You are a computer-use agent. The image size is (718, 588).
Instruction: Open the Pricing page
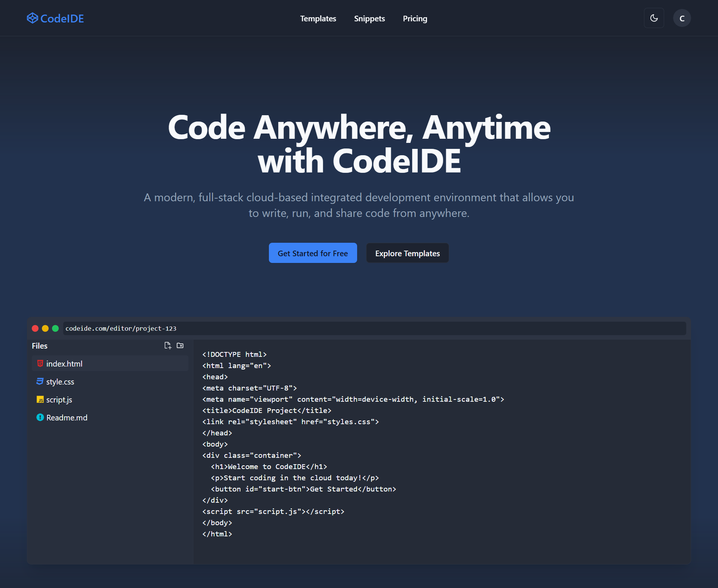tap(415, 18)
